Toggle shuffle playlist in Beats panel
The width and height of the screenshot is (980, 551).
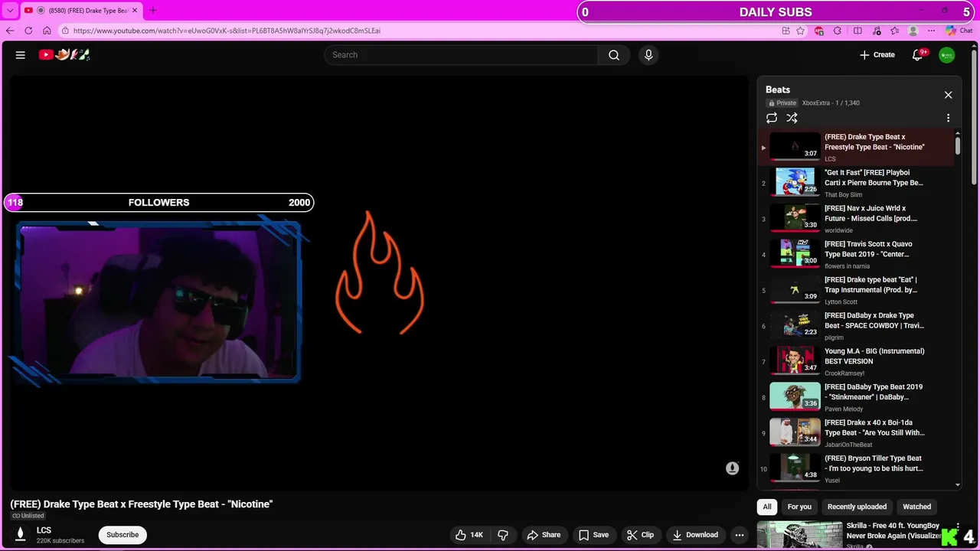(x=792, y=118)
